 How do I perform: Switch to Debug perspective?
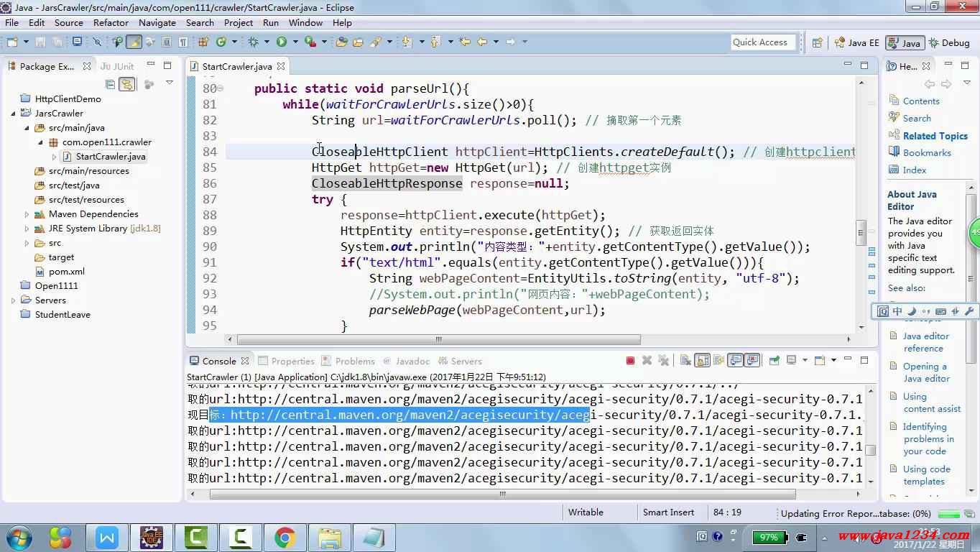click(949, 42)
